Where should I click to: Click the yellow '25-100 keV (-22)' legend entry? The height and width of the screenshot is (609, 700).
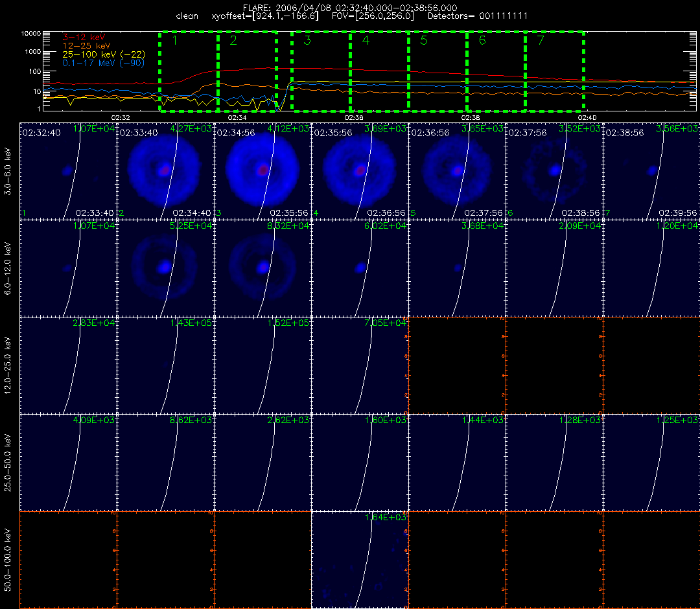pos(104,54)
